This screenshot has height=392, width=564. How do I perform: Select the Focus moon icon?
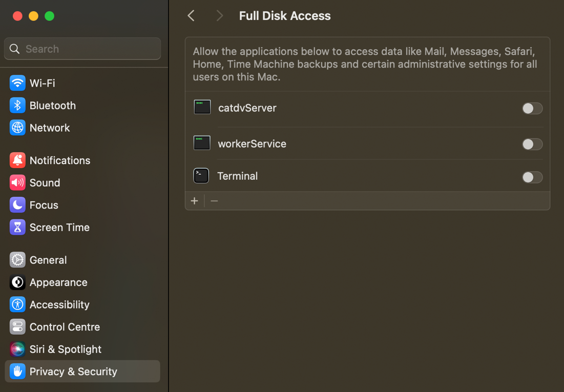(17, 205)
